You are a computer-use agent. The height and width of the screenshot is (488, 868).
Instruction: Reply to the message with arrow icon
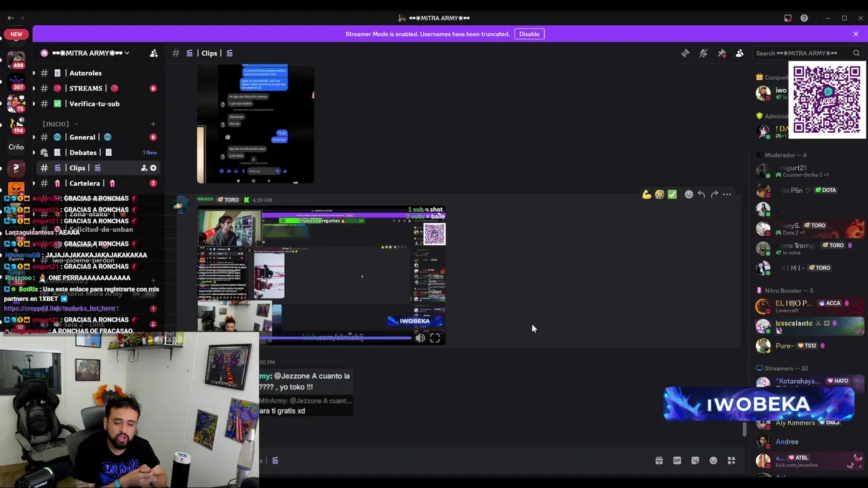[701, 195]
